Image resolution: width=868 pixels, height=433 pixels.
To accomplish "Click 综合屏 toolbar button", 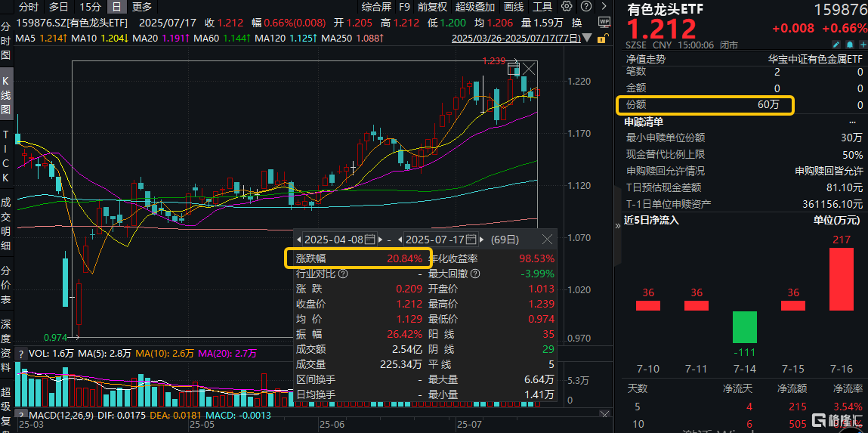I will [376, 7].
